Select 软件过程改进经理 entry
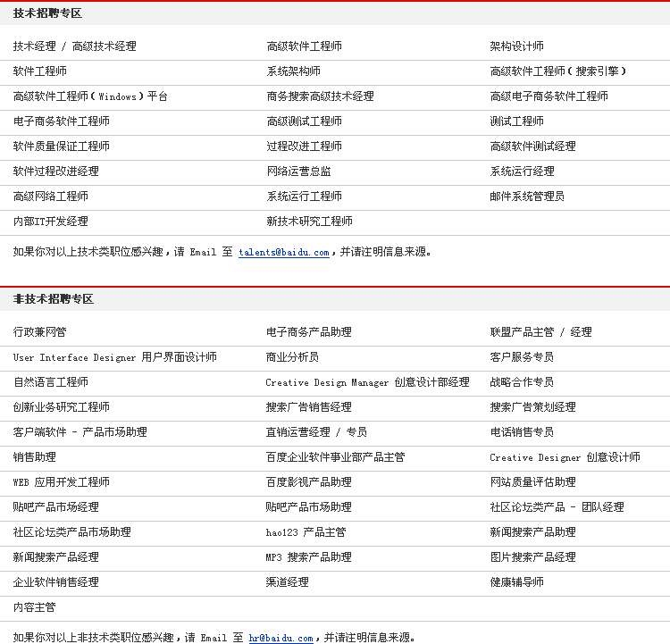Image resolution: width=670 pixels, height=644 pixels. 56,171
